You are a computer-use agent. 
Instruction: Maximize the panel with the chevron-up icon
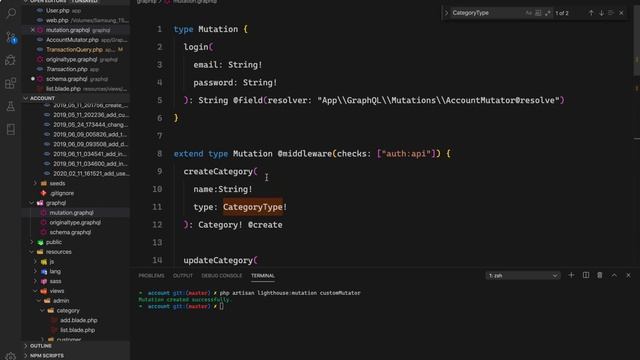[614, 275]
